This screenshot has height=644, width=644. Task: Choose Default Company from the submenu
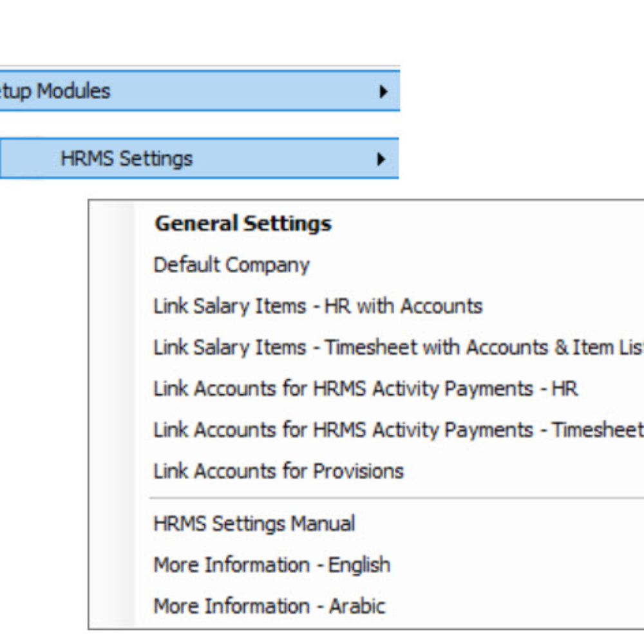[231, 265]
